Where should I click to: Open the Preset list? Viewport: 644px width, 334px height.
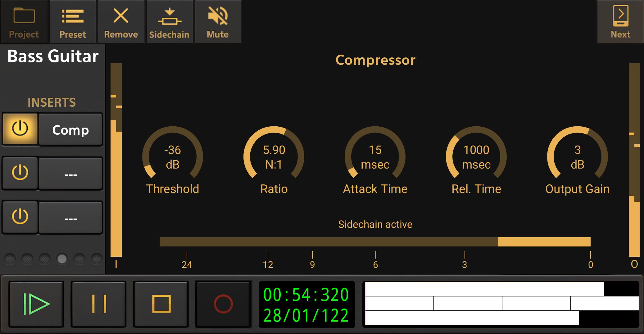pos(73,22)
